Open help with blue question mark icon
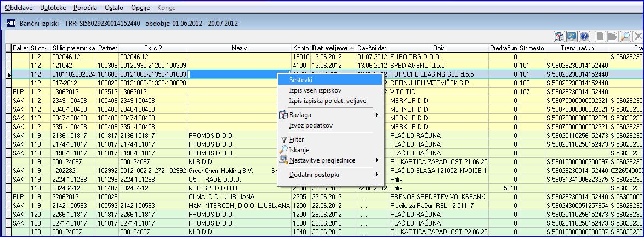This screenshot has width=644, height=237. (x=584, y=36)
